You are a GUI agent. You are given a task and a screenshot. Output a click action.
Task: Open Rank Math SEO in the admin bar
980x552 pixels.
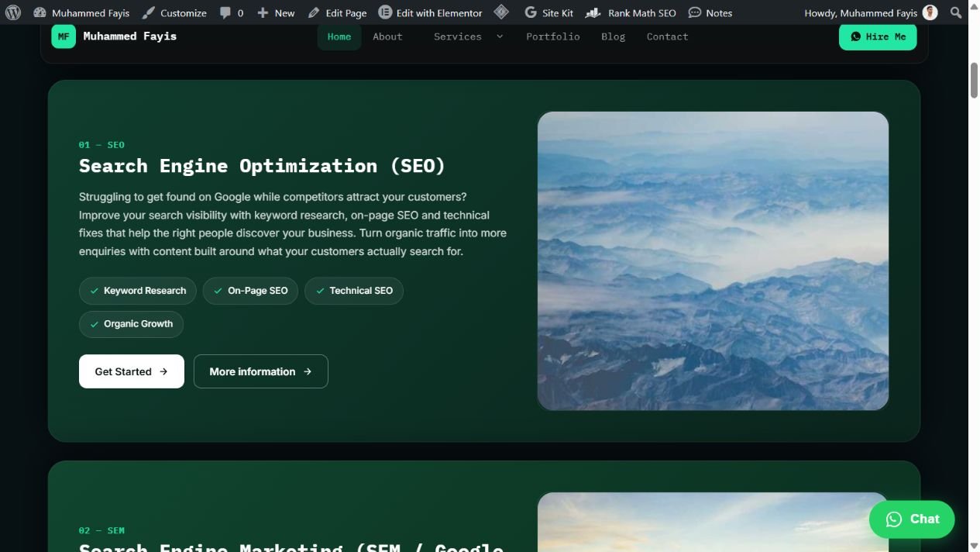631,12
